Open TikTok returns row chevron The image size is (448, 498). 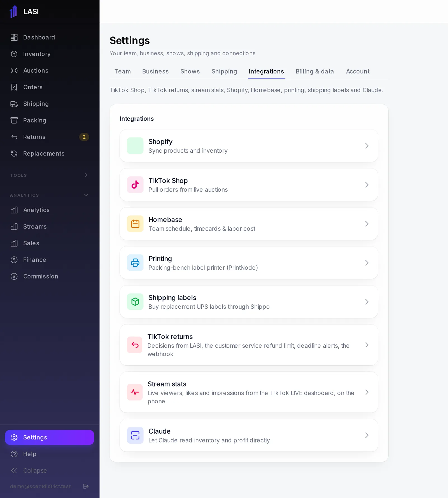367,345
